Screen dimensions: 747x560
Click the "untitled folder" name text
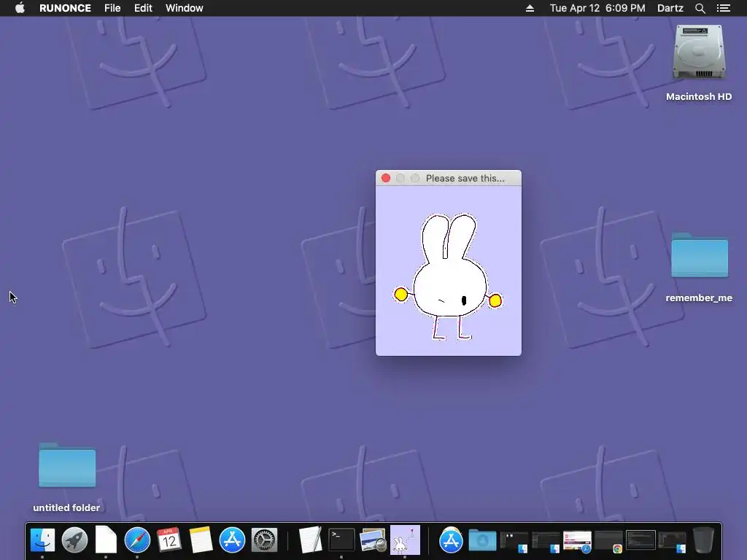66,507
